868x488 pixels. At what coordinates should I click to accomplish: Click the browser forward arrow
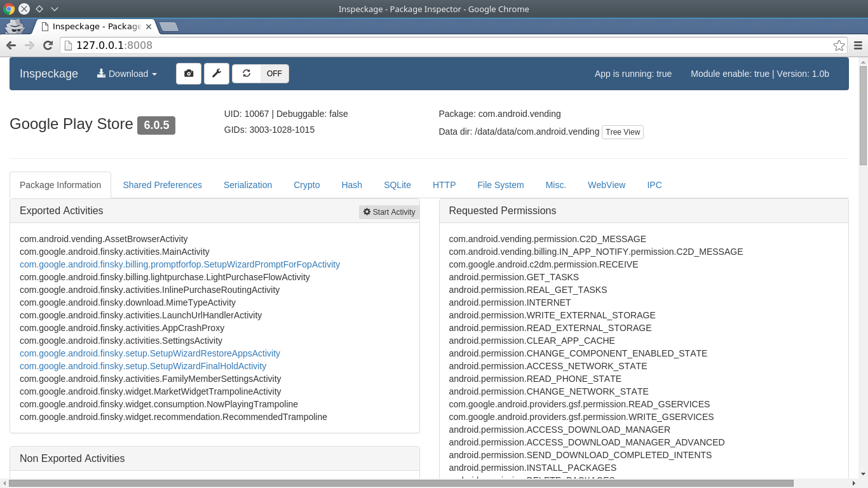[x=29, y=45]
